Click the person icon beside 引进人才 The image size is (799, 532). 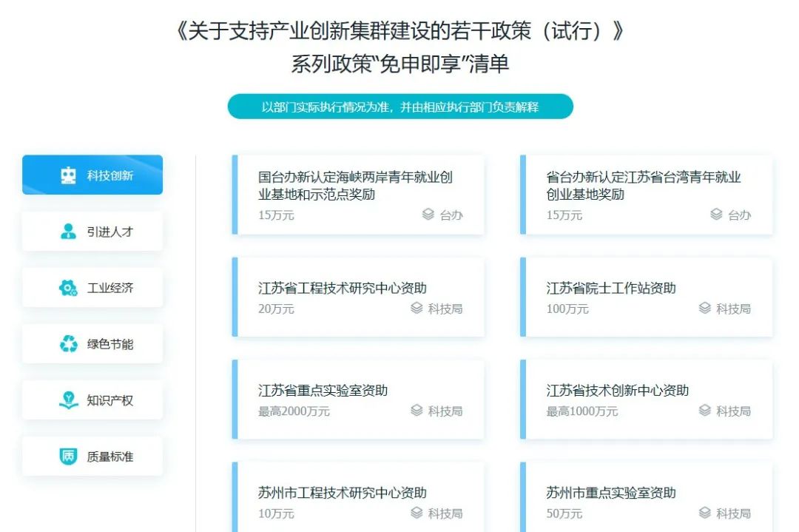tap(68, 232)
